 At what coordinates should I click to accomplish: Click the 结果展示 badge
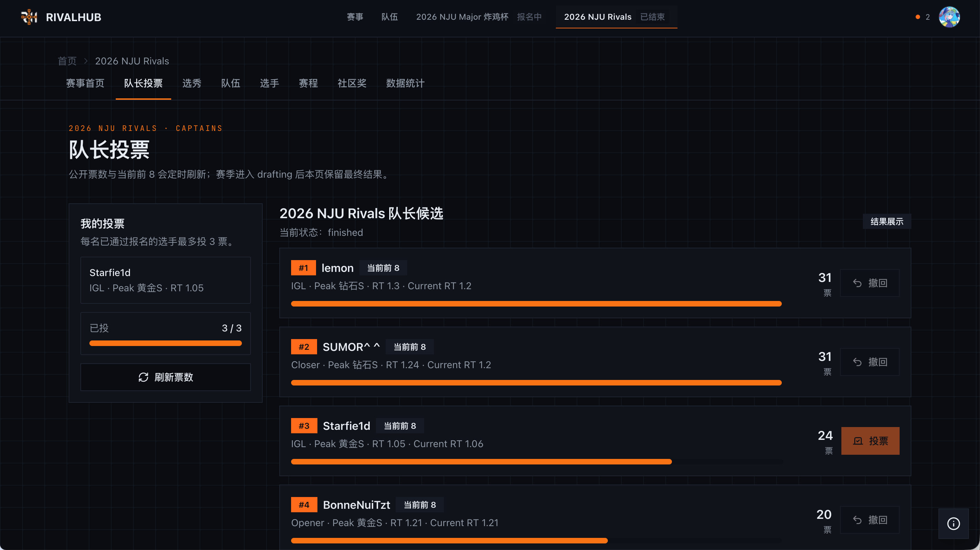[x=887, y=222]
